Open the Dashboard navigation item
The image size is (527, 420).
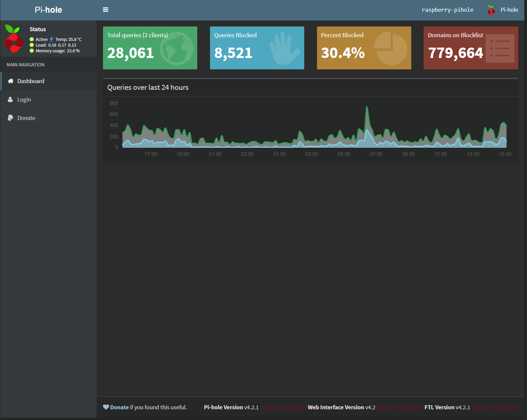[49, 81]
